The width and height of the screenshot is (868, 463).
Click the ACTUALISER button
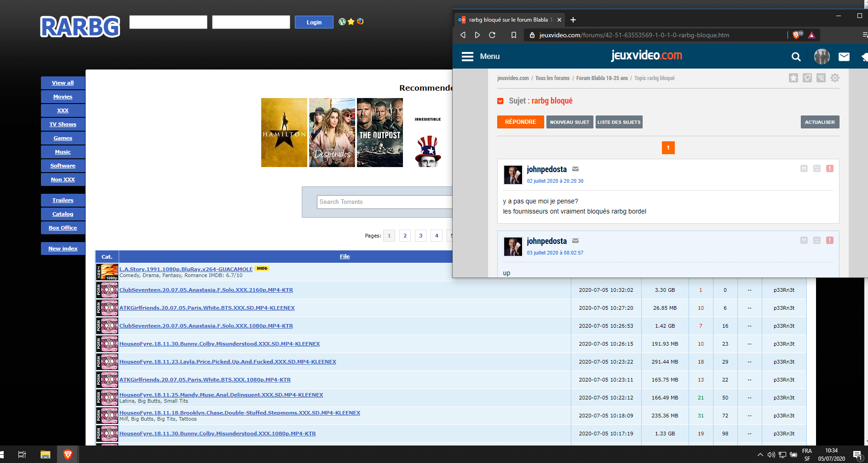pyautogui.click(x=820, y=122)
